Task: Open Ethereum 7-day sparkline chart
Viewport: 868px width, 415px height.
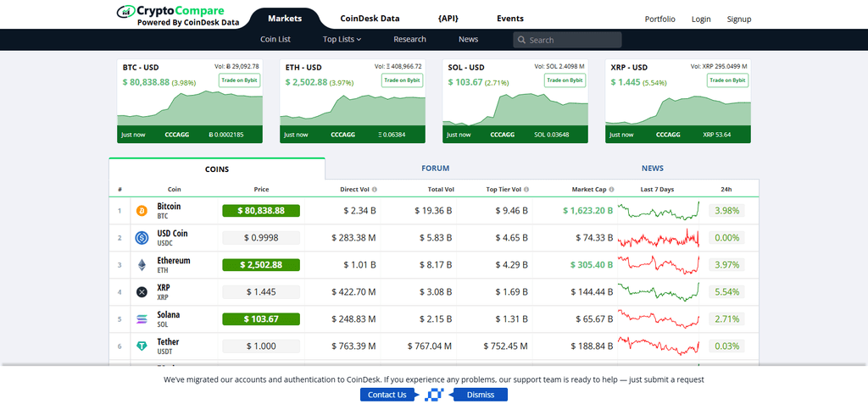Action: (658, 265)
